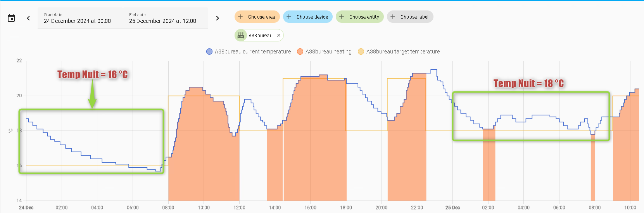Click plus icon on Choose area

[x=240, y=17]
